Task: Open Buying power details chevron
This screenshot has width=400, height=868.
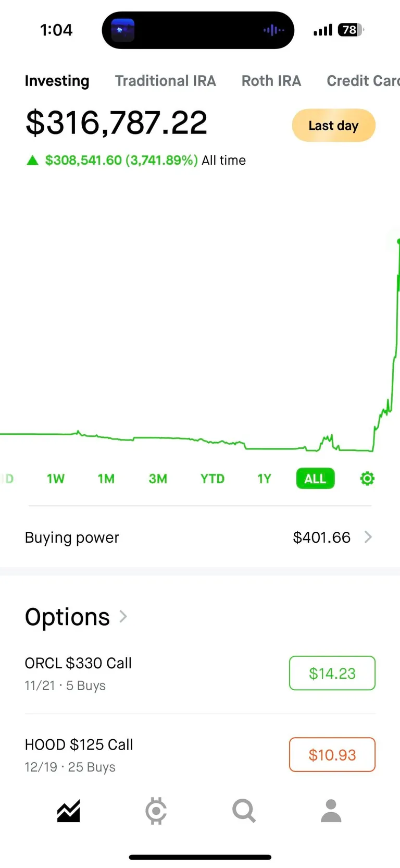Action: [x=368, y=537]
